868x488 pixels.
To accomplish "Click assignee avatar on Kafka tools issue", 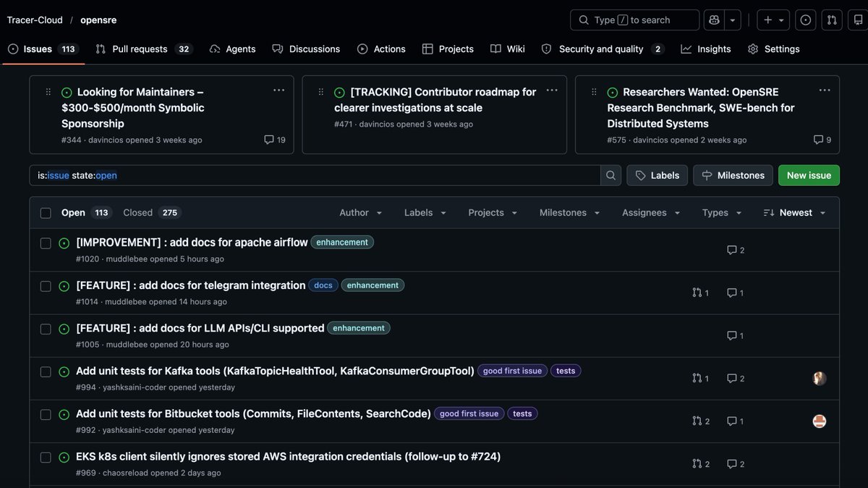I will pyautogui.click(x=820, y=378).
